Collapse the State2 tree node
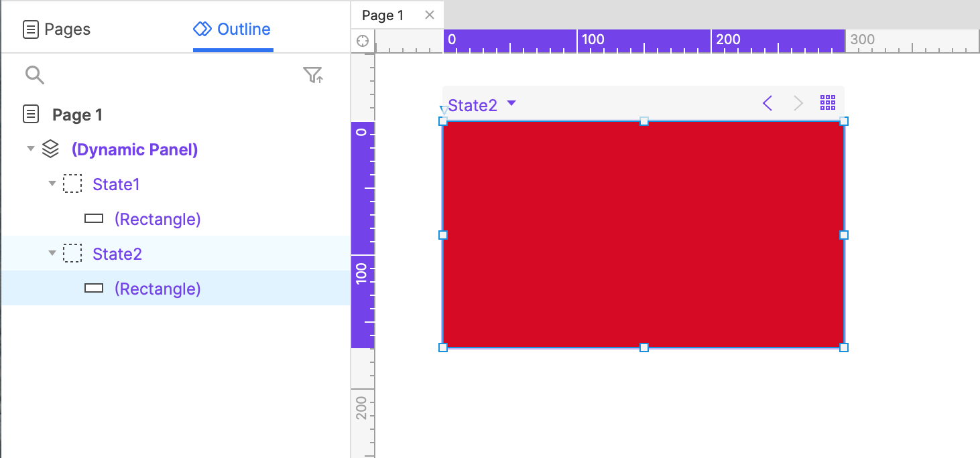This screenshot has height=458, width=980. (x=52, y=253)
